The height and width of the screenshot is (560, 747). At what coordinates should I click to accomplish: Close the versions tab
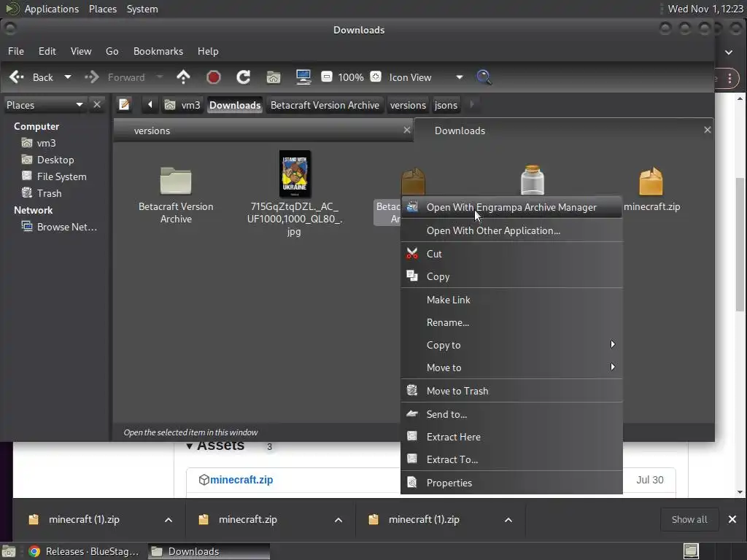point(407,130)
